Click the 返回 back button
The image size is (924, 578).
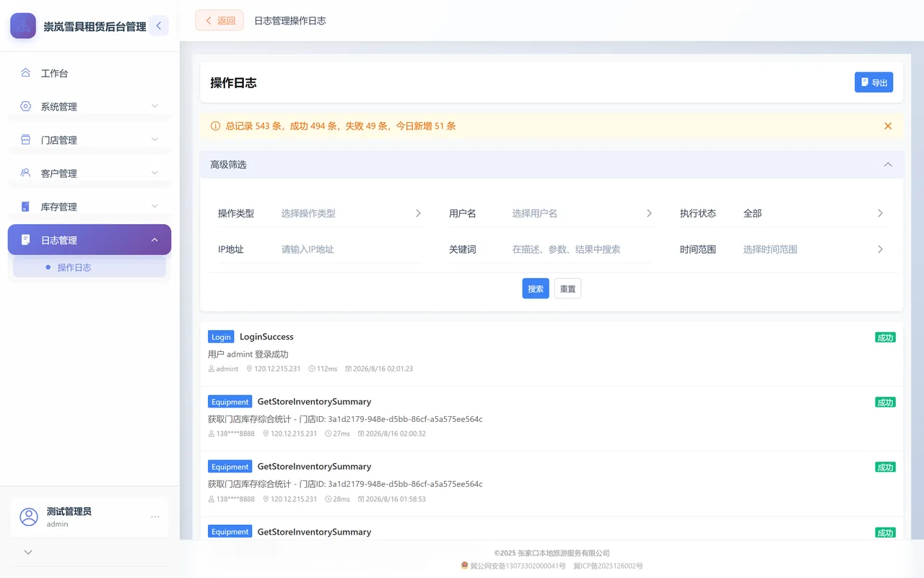click(219, 20)
